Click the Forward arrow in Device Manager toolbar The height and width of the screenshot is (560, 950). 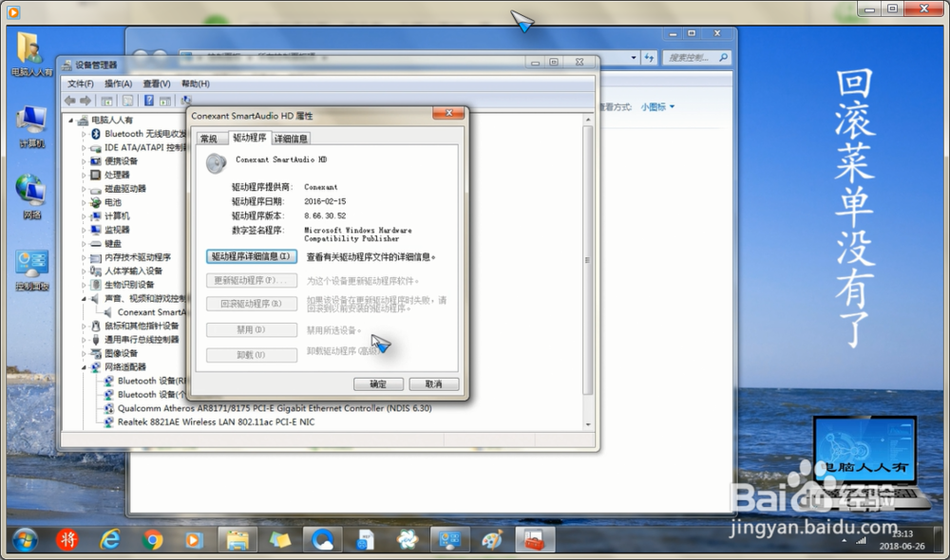(x=86, y=101)
